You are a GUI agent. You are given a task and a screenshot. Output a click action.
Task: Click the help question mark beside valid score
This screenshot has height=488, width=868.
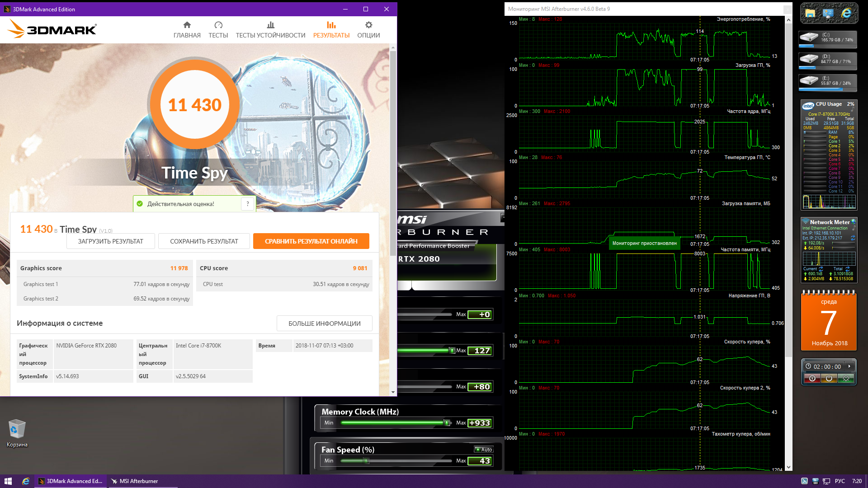(x=248, y=204)
